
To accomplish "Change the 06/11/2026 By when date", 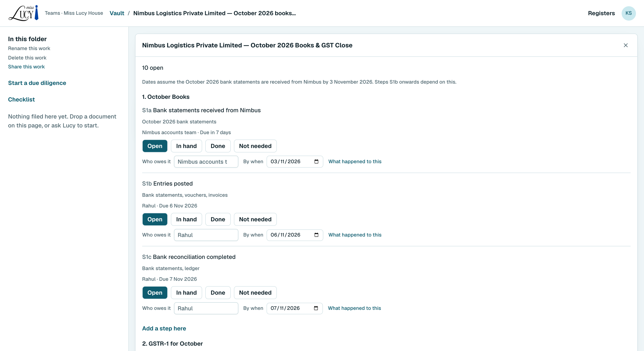I will tap(295, 235).
